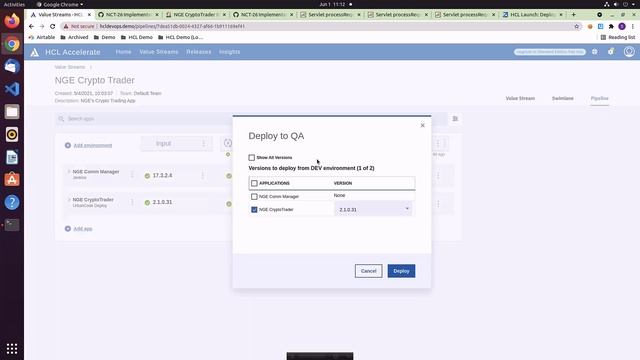640x360 pixels.
Task: Open the filter options icon right of search
Action: point(455,119)
